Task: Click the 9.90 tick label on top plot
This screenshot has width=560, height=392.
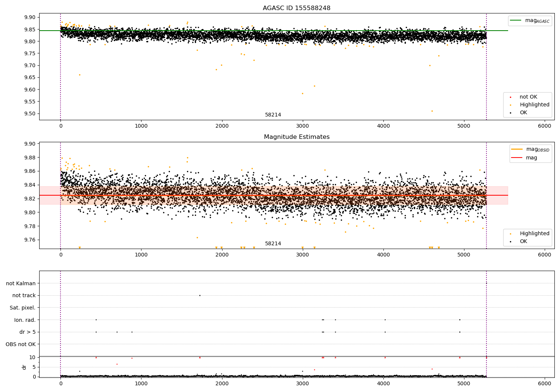Action: tap(29, 18)
